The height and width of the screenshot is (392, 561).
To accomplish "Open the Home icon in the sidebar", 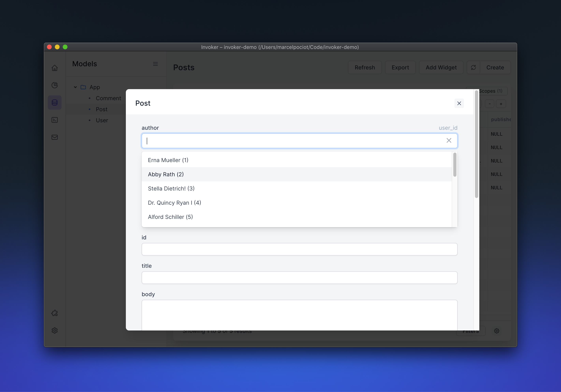I will [54, 68].
